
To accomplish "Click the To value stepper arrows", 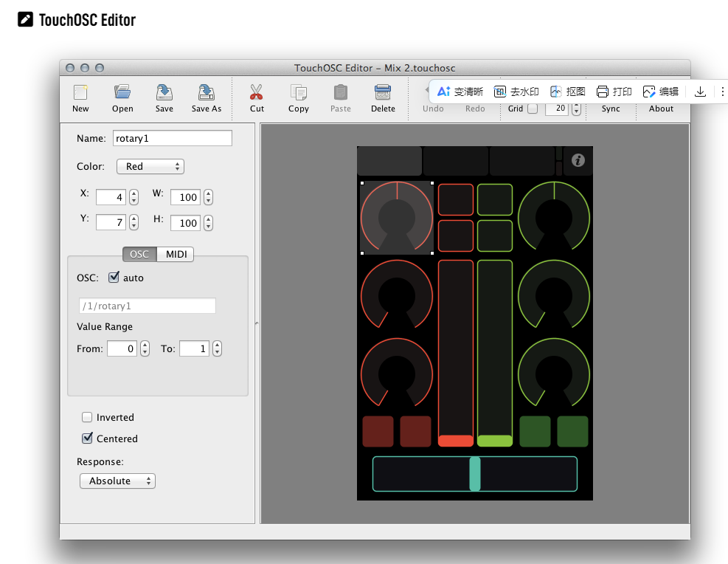I will (217, 348).
